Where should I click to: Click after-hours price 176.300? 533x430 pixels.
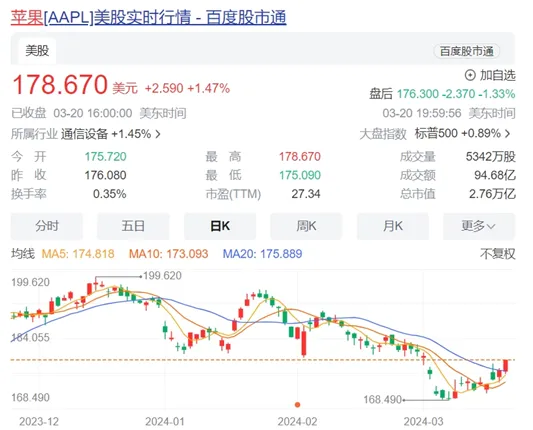[418, 94]
